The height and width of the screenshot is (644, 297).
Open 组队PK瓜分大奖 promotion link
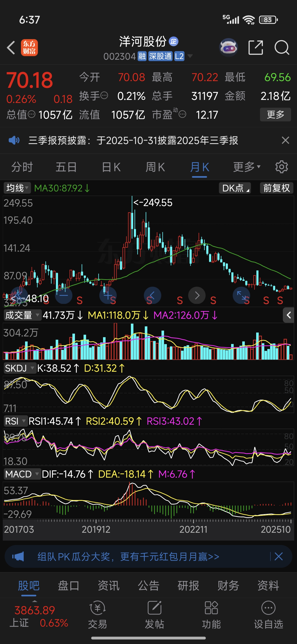tap(128, 556)
